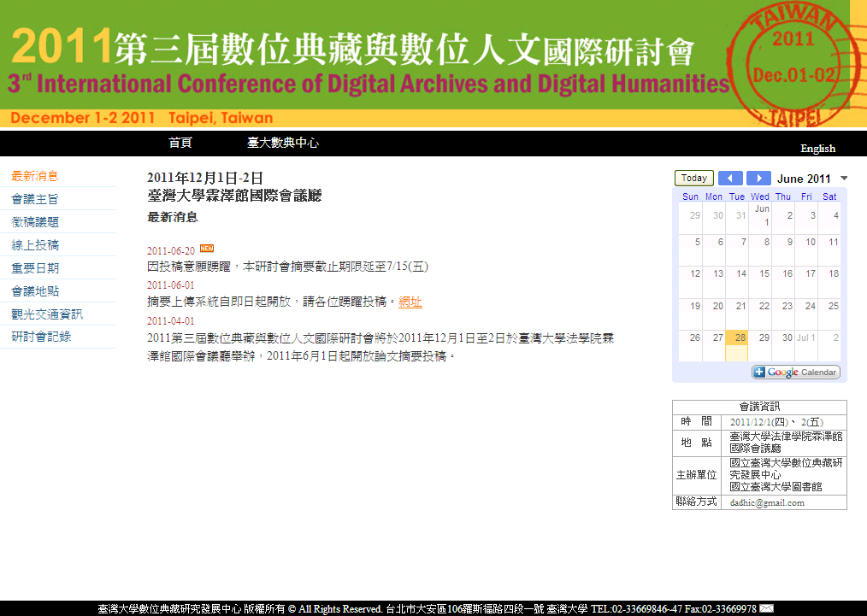Expand the June 2011 calendar dropdown arrow
Screen dimensions: 867x616
[x=844, y=179]
